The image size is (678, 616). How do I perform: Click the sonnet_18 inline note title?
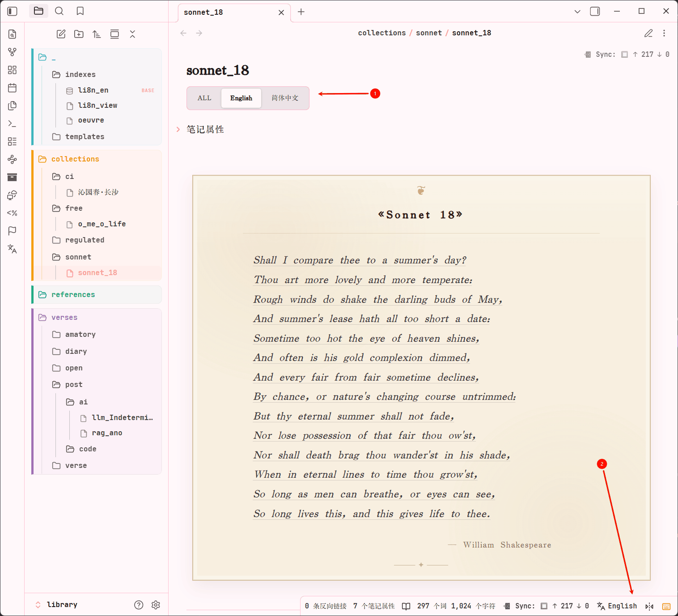pos(218,71)
